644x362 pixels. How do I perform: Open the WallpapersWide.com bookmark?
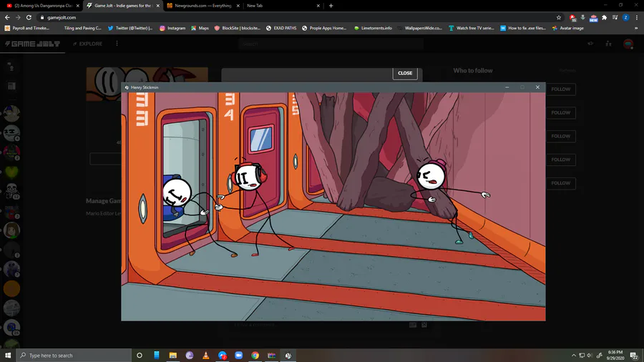(x=420, y=28)
